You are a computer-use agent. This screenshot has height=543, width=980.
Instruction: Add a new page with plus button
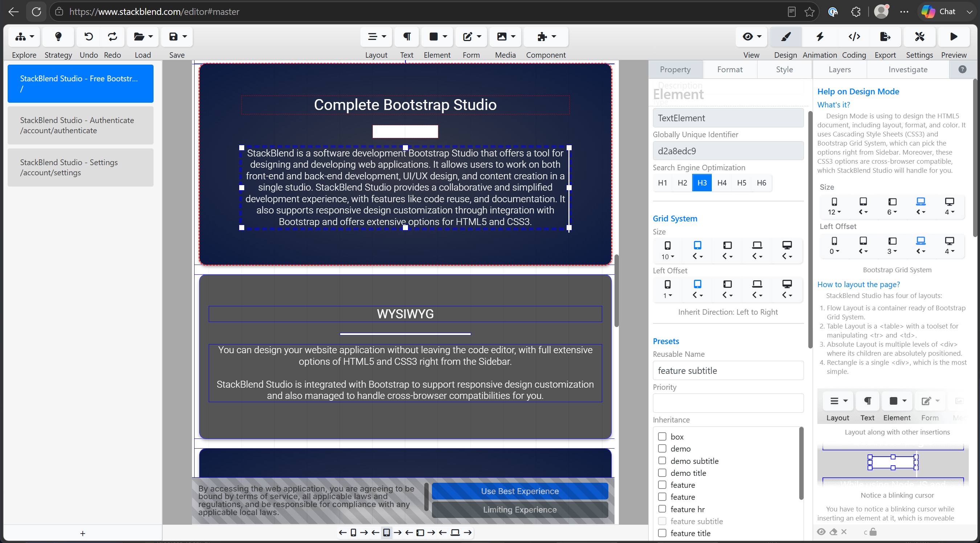[x=82, y=534]
